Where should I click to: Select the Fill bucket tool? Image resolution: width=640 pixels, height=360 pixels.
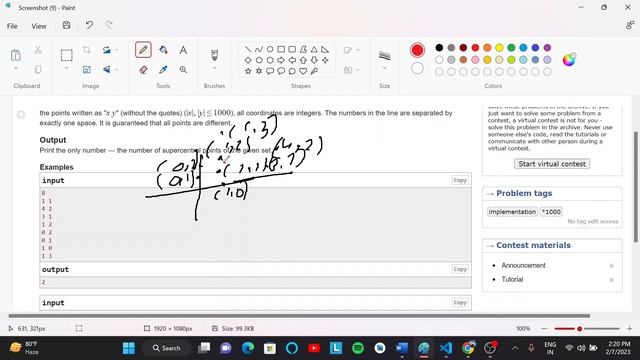(163, 50)
